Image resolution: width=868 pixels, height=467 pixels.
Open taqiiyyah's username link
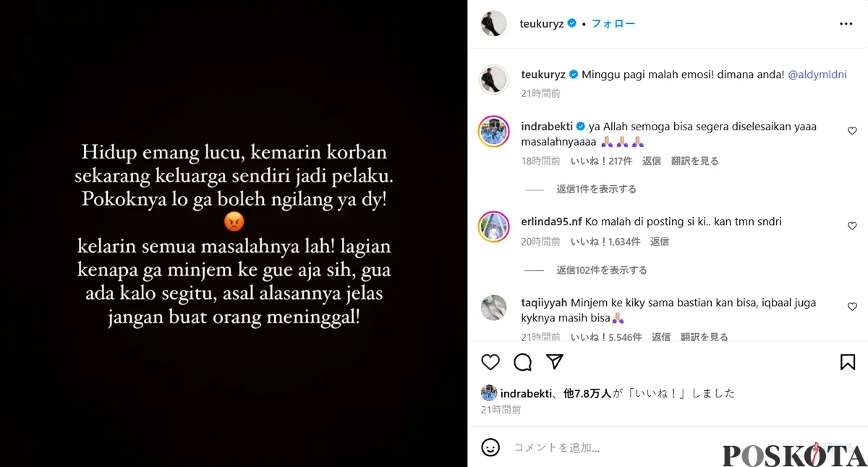(x=544, y=303)
